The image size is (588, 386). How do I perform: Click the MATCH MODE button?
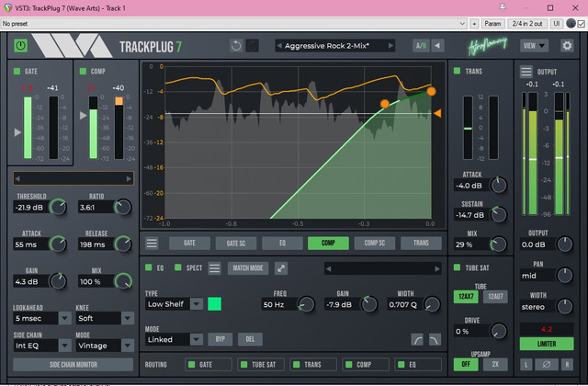click(x=248, y=268)
